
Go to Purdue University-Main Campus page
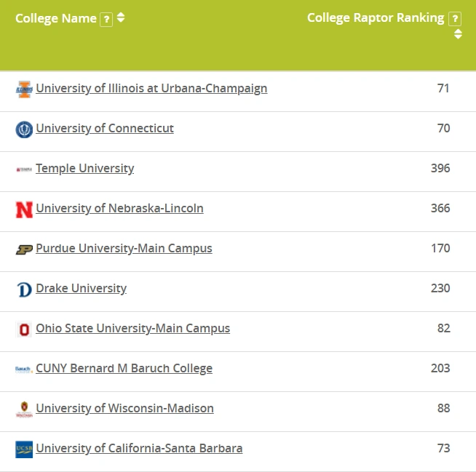(x=124, y=249)
